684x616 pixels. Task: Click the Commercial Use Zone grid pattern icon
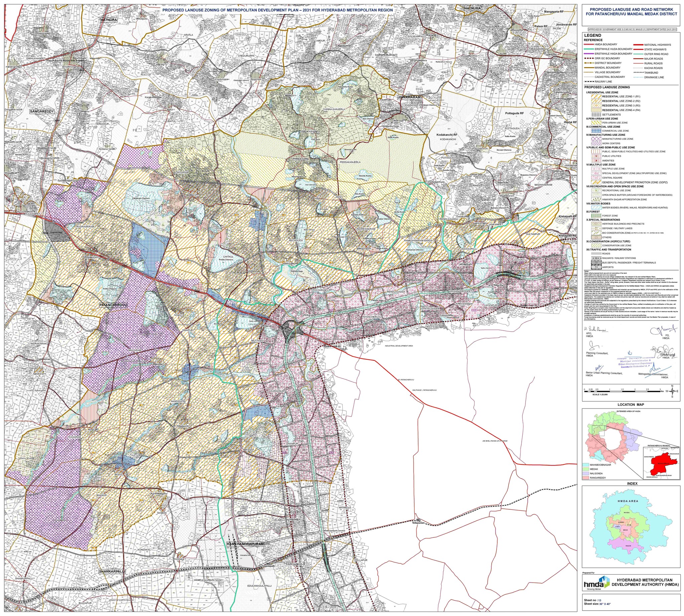click(596, 131)
